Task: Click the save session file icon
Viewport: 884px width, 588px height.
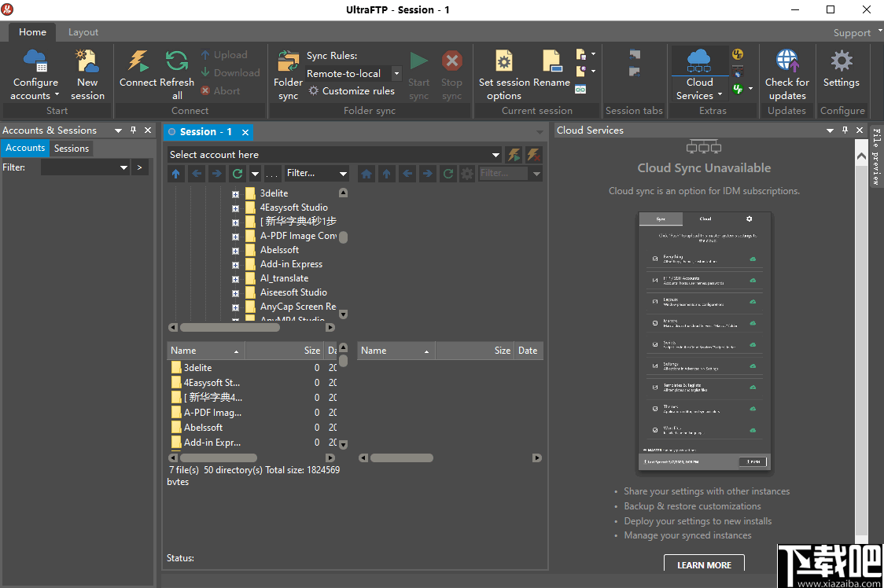Action: 580,55
